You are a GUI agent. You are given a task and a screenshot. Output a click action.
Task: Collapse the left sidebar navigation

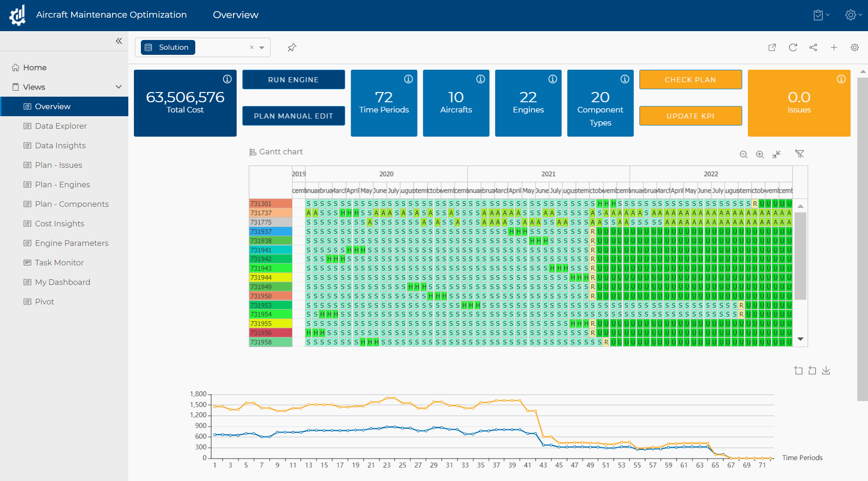119,41
